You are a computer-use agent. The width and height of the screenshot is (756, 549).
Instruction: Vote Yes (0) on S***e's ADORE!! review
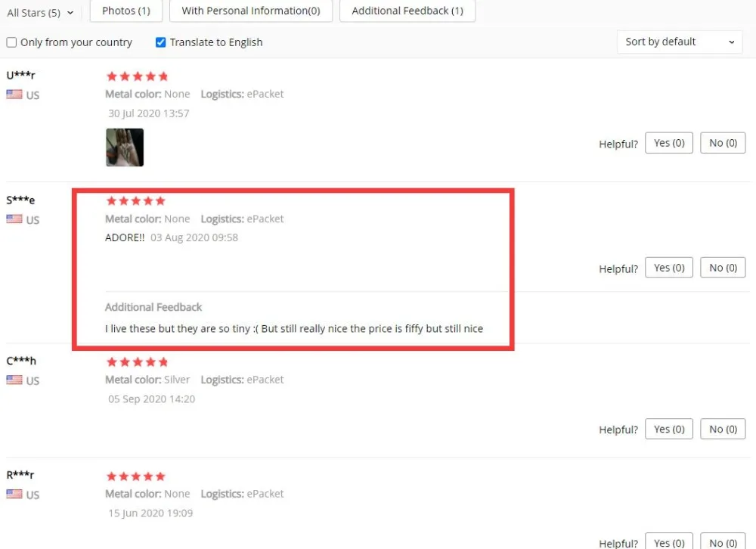click(x=669, y=267)
